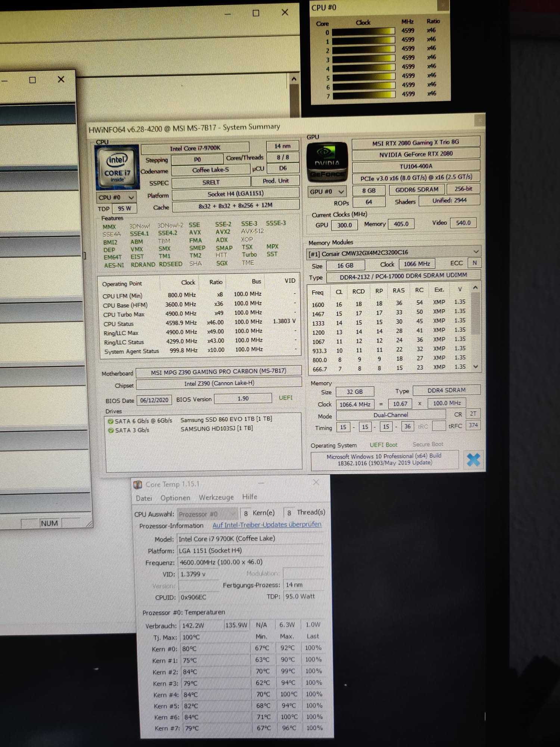Image resolution: width=560 pixels, height=747 pixels.
Task: Open the Prozessor #0 dropdown in Core Temp
Action: [x=207, y=514]
